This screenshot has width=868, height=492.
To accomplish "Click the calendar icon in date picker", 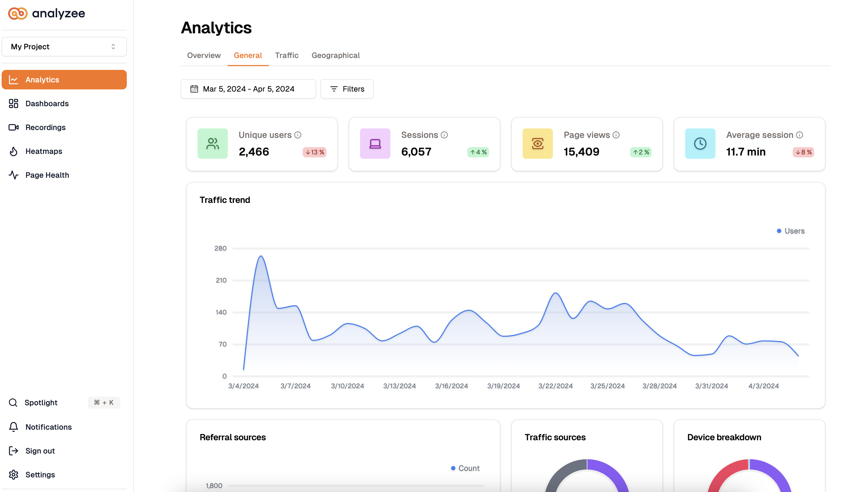I will tap(194, 89).
